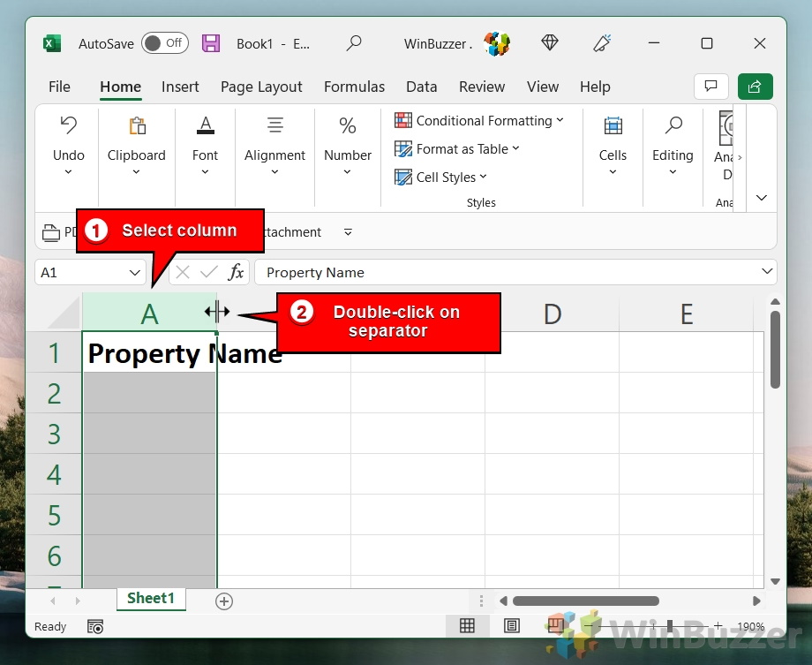Expand the formula bar chevron
The image size is (812, 665).
767,272
